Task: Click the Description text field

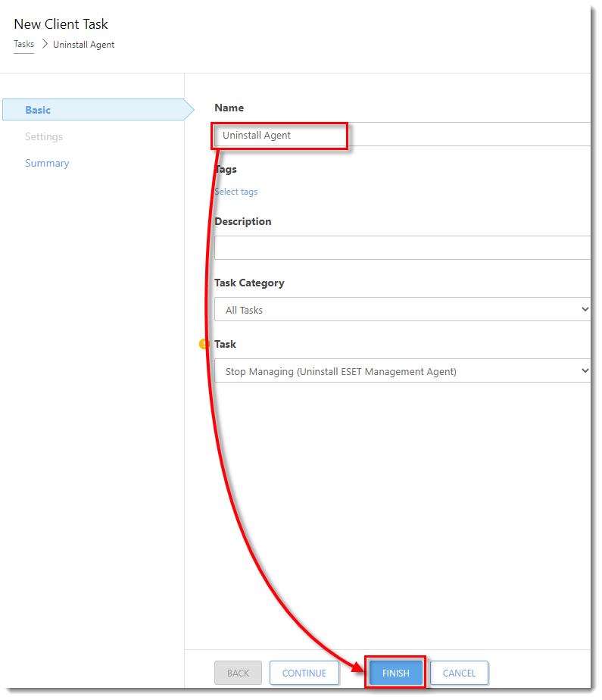Action: (403, 248)
